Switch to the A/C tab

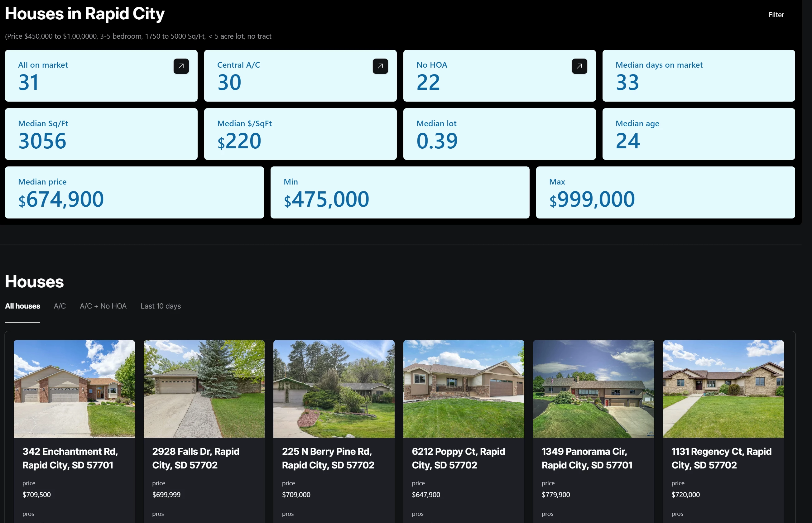[60, 306]
